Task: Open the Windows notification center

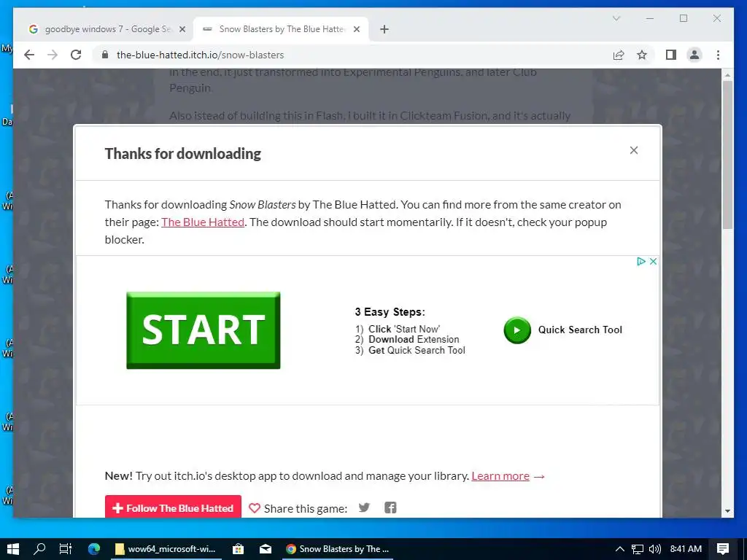Action: [723, 549]
